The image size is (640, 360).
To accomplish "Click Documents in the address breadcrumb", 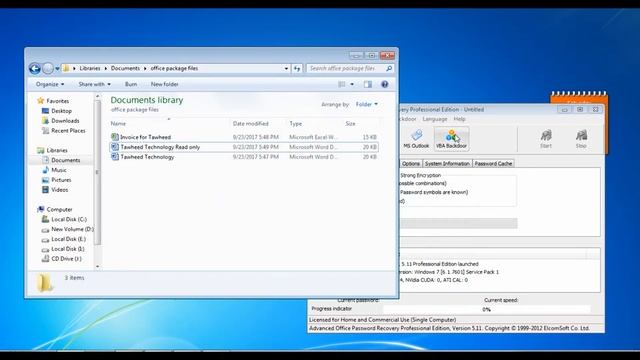I will [125, 69].
